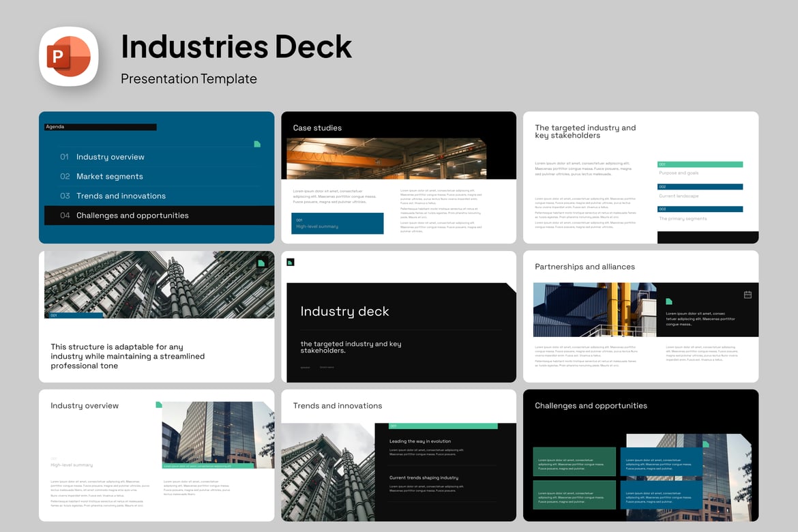Select the "Presentation Template" subtitle

(189, 79)
